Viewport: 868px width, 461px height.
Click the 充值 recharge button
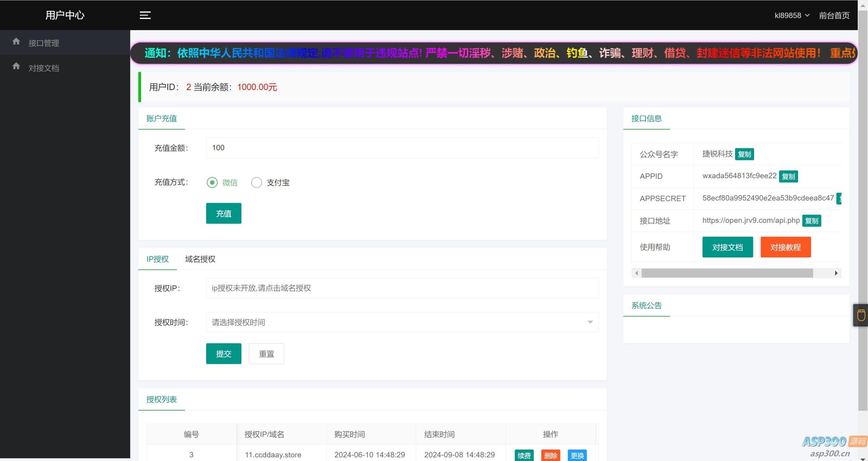pos(223,213)
